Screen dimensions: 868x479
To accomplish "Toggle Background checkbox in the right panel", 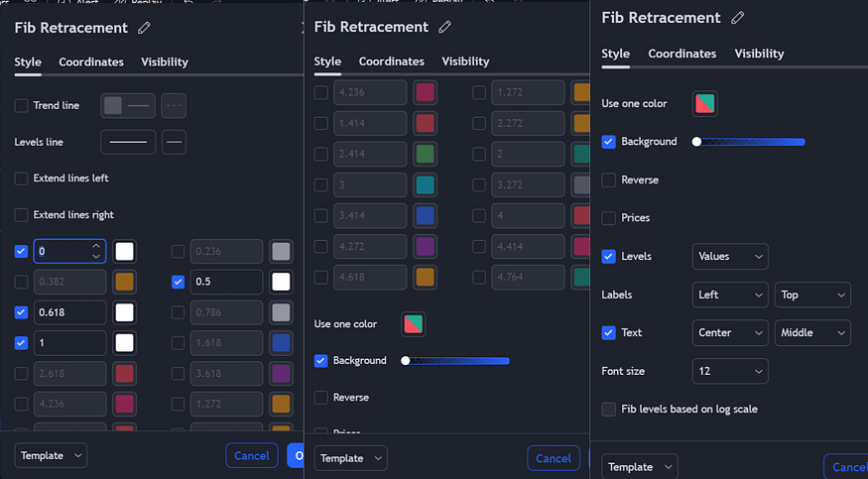I will [x=608, y=142].
